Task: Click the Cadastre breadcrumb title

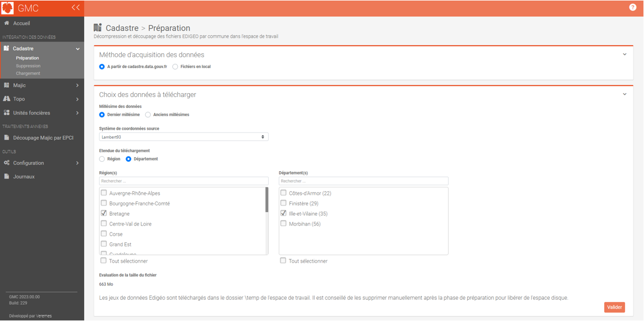Action: (122, 28)
